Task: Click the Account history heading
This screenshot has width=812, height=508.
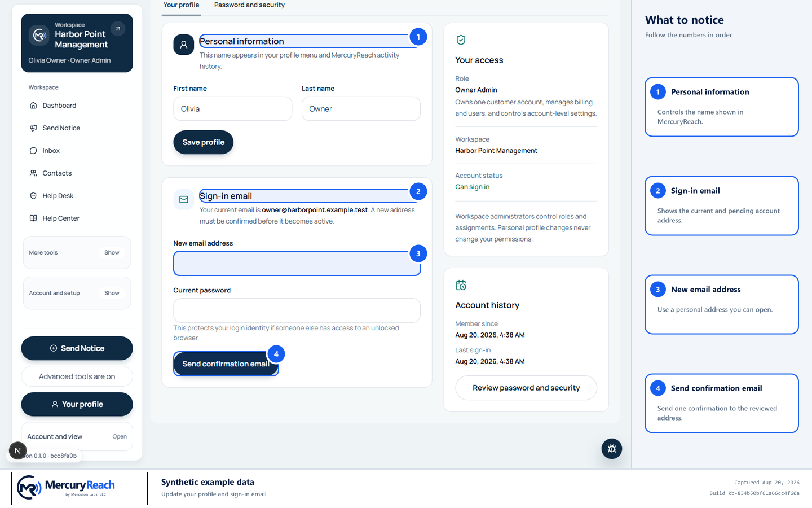Action: pyautogui.click(x=487, y=305)
